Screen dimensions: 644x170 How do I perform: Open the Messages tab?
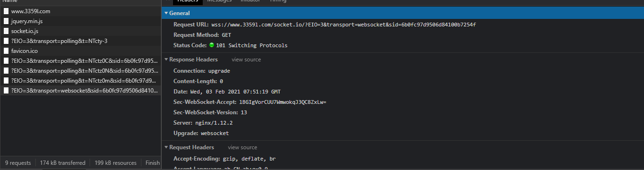pyautogui.click(x=219, y=1)
